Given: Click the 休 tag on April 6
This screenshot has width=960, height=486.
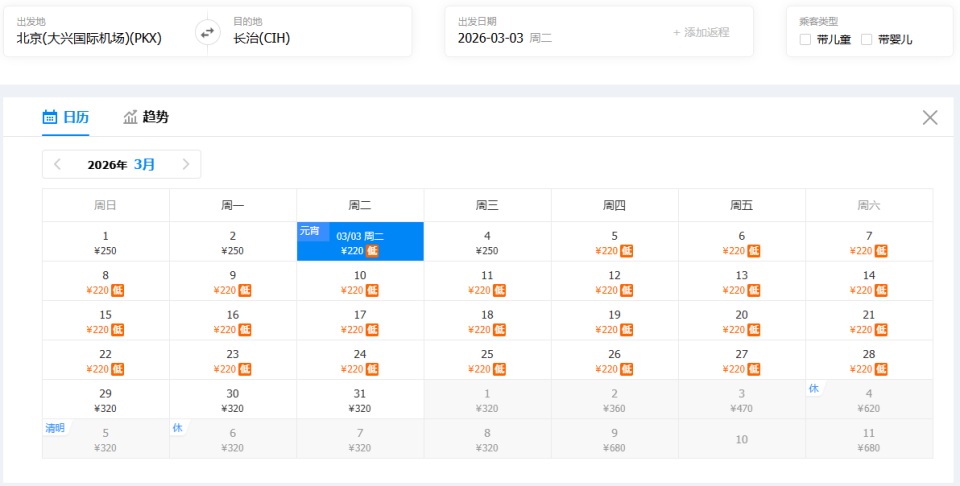Looking at the screenshot, I should pyautogui.click(x=178, y=428).
